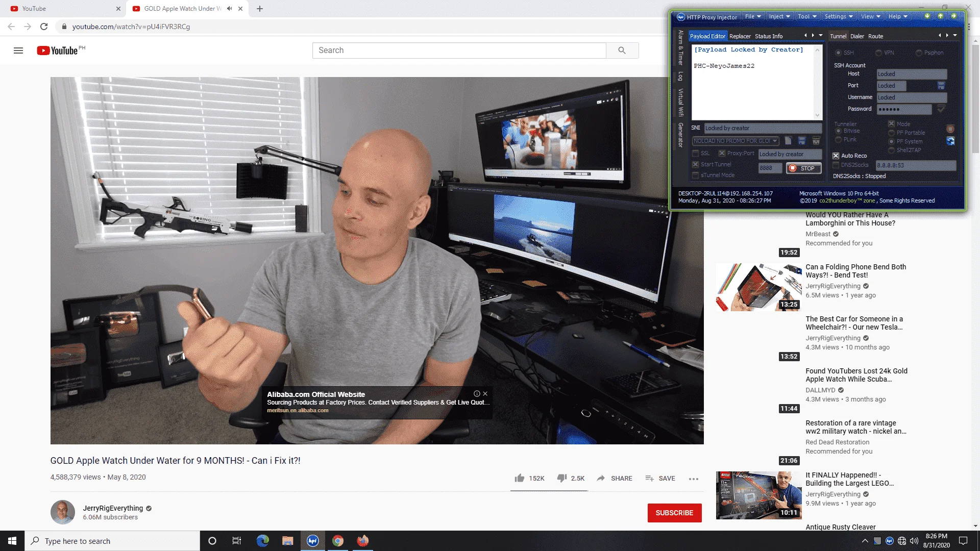The image size is (980, 551).
Task: Open a new Chrome tab with the plus icon
Action: point(260,9)
